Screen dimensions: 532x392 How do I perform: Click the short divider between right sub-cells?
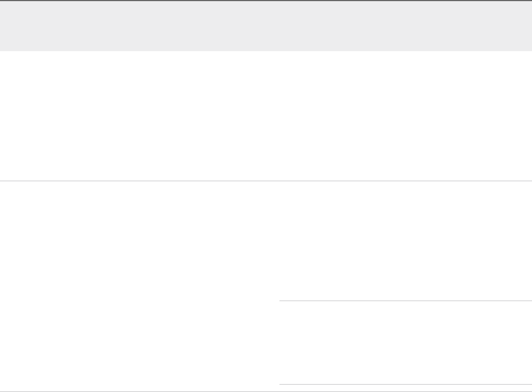[x=405, y=301]
